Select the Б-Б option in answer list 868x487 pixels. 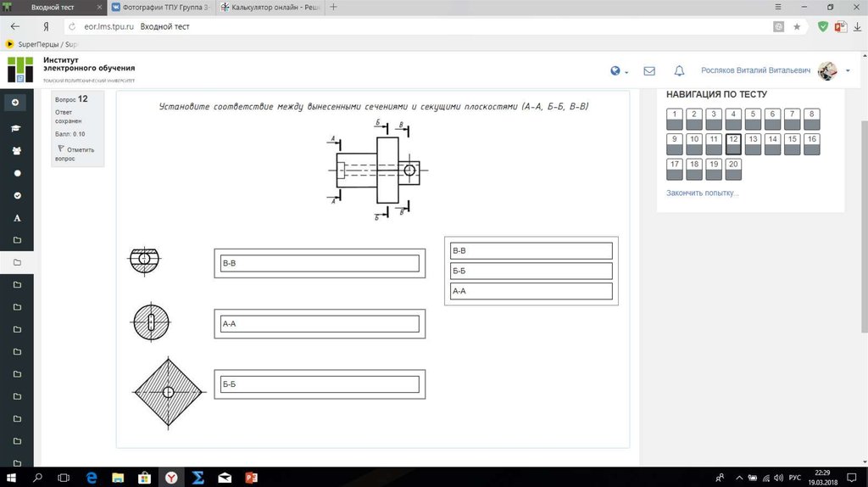[531, 271]
